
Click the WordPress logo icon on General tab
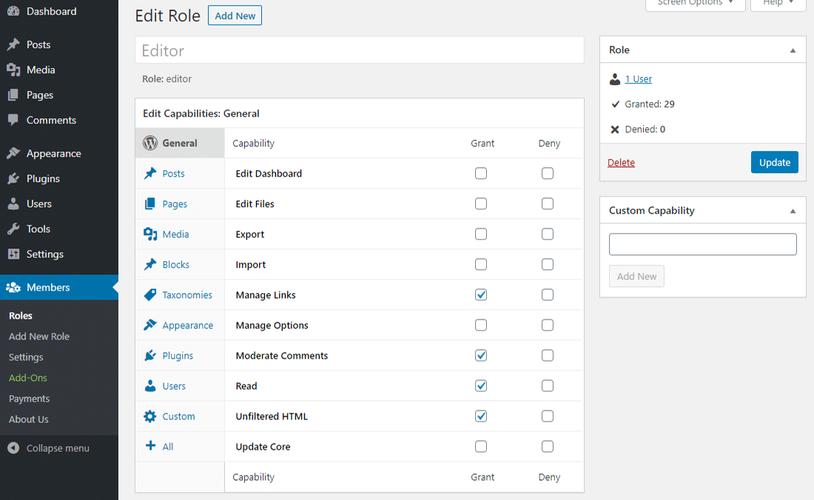(150, 143)
